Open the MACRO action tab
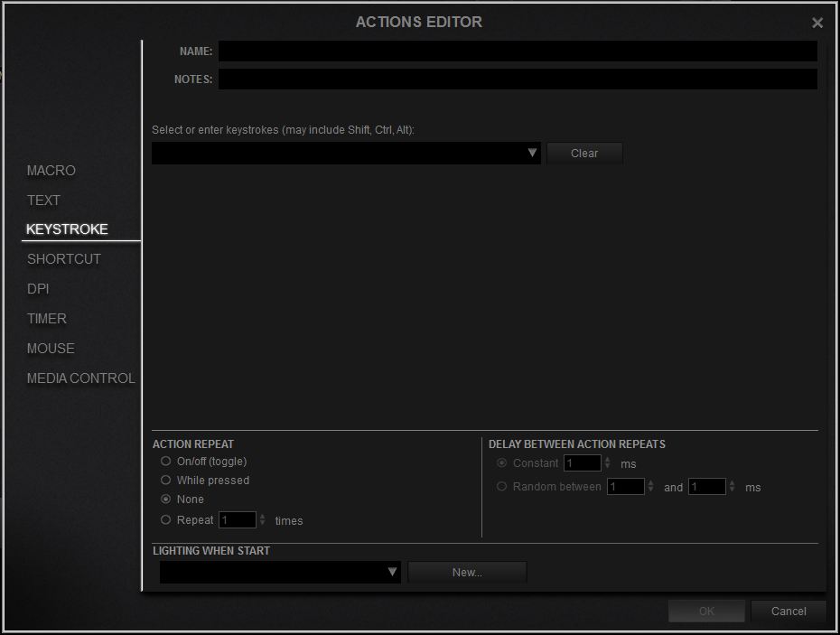This screenshot has height=635, width=840. coord(51,171)
